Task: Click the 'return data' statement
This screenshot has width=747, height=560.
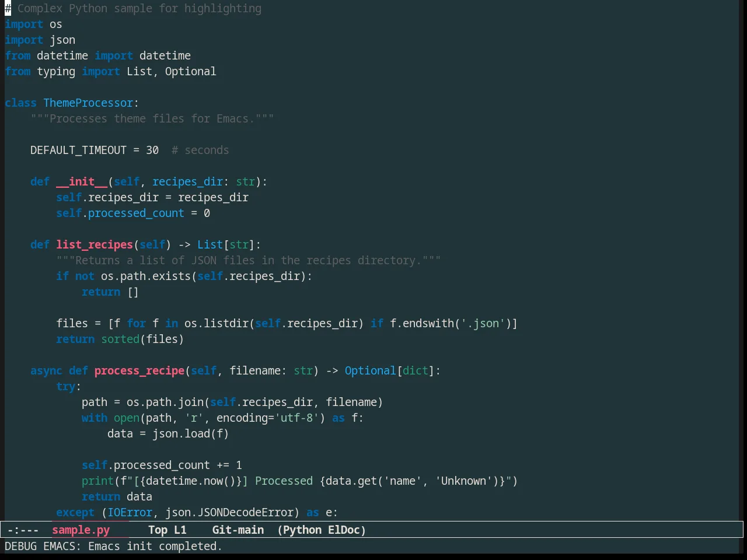Action: click(117, 496)
